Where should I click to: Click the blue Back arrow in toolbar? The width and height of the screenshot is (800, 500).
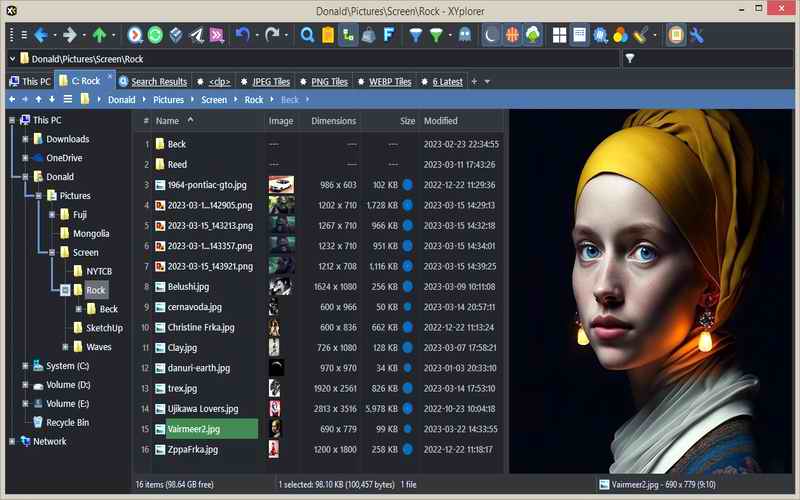click(x=40, y=35)
